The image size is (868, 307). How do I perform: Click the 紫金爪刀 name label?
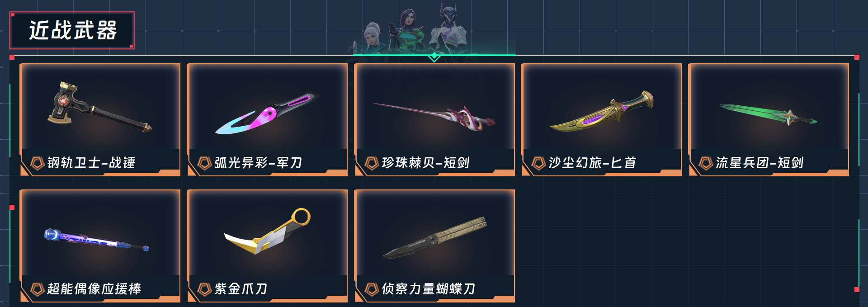241,289
